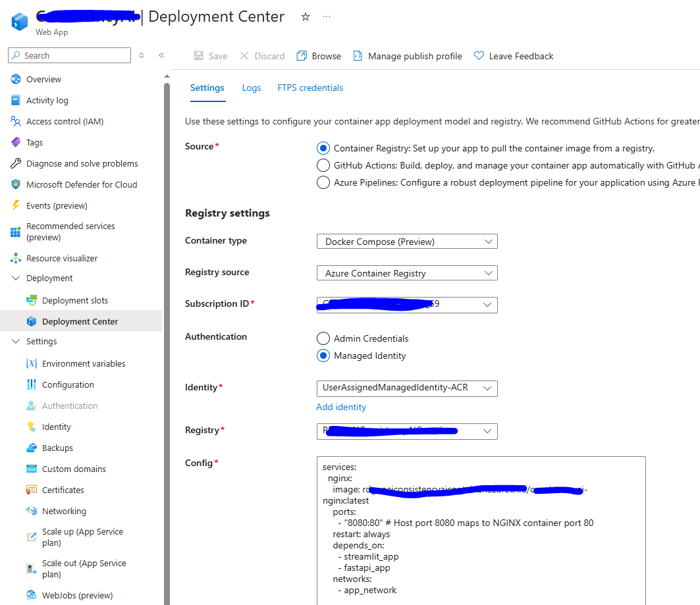
Task: Open the FTPS credentials tab
Action: tap(310, 88)
